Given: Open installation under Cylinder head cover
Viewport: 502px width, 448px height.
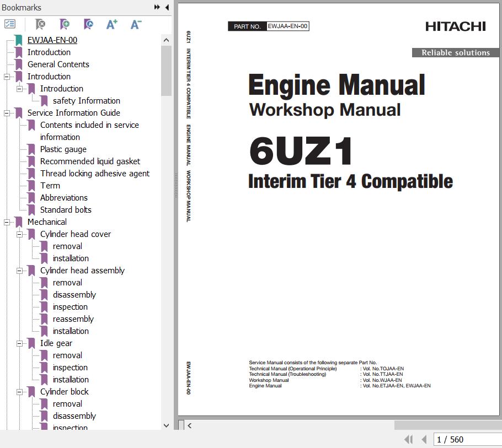Looking at the screenshot, I should [71, 258].
